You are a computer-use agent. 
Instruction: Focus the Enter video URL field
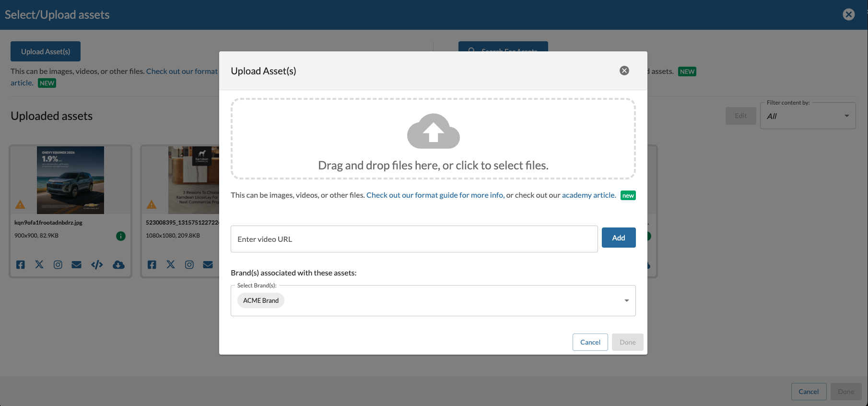coord(414,239)
